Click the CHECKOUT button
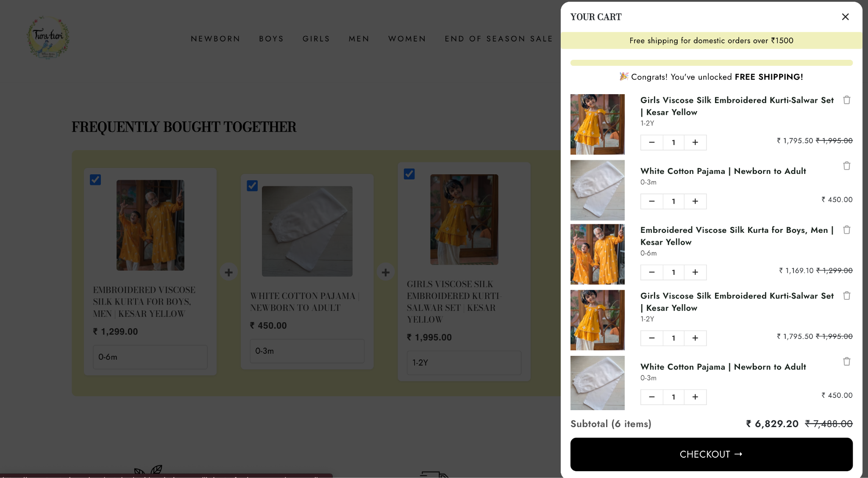 click(711, 454)
